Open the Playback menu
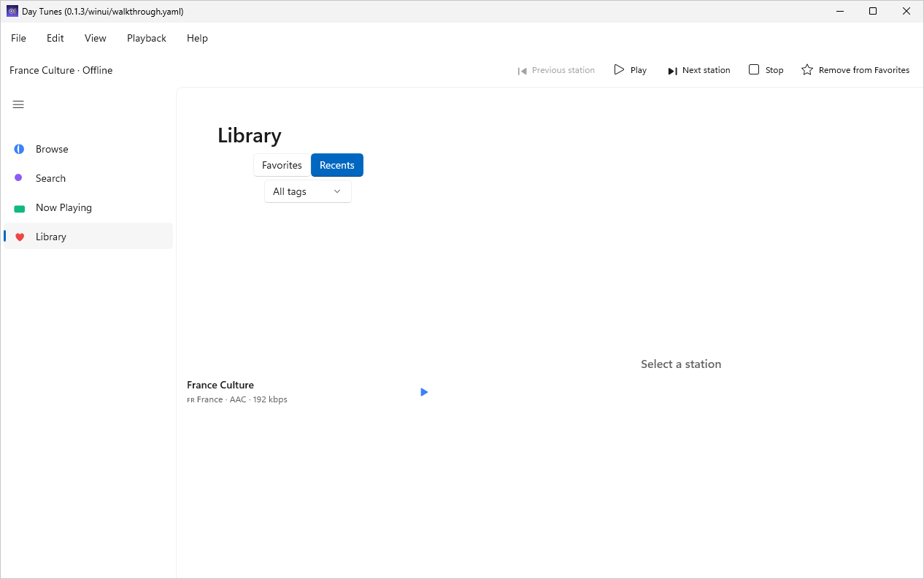The width and height of the screenshot is (924, 579). [x=147, y=38]
